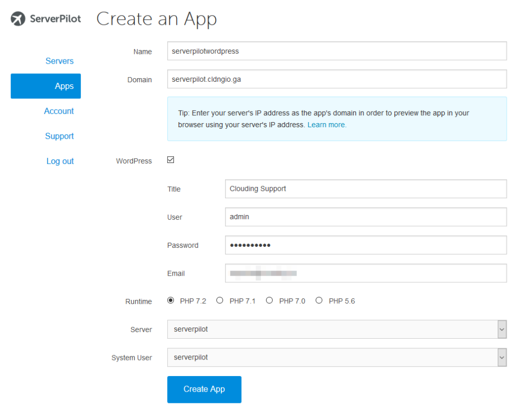The height and width of the screenshot is (420, 530).
Task: Open the Server dropdown list
Action: [x=336, y=329]
